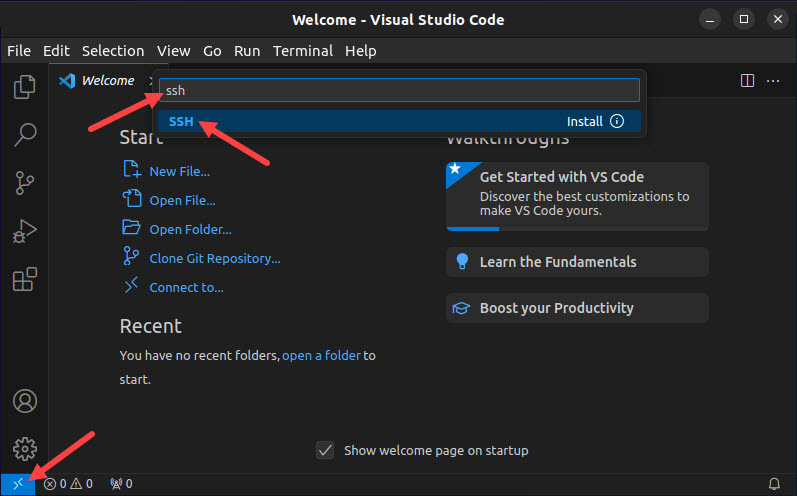Open the View menu
Image resolution: width=797 pixels, height=496 pixels.
173,51
